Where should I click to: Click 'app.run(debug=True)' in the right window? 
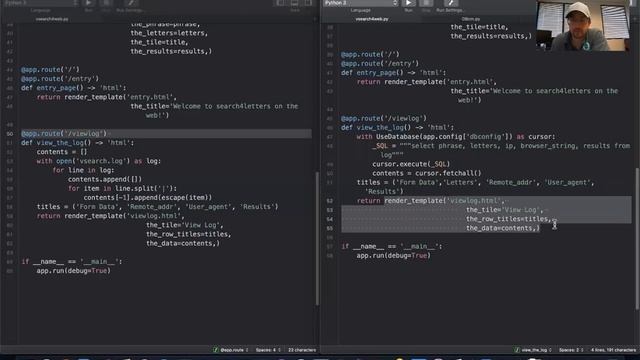pos(393,256)
